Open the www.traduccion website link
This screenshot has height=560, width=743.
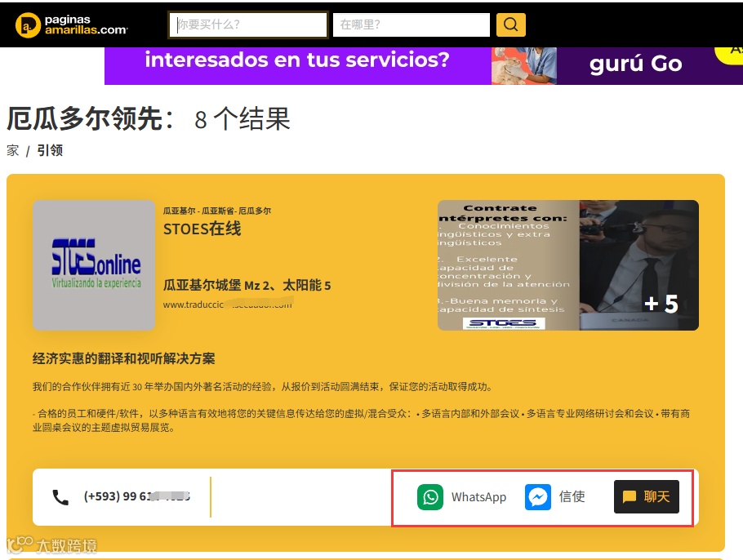(x=228, y=304)
